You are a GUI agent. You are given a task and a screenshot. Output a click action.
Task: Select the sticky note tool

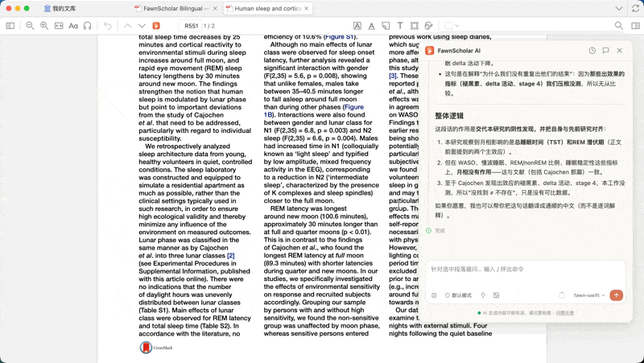tap(386, 26)
